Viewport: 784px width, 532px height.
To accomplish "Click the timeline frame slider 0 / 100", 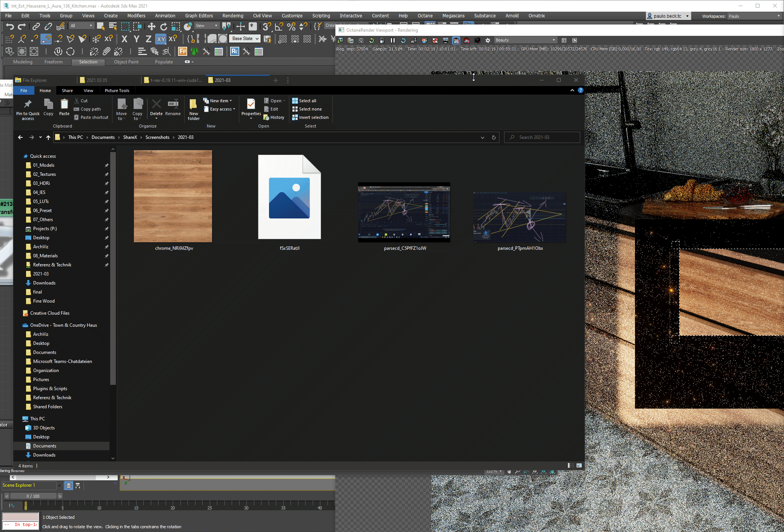I will [33, 496].
